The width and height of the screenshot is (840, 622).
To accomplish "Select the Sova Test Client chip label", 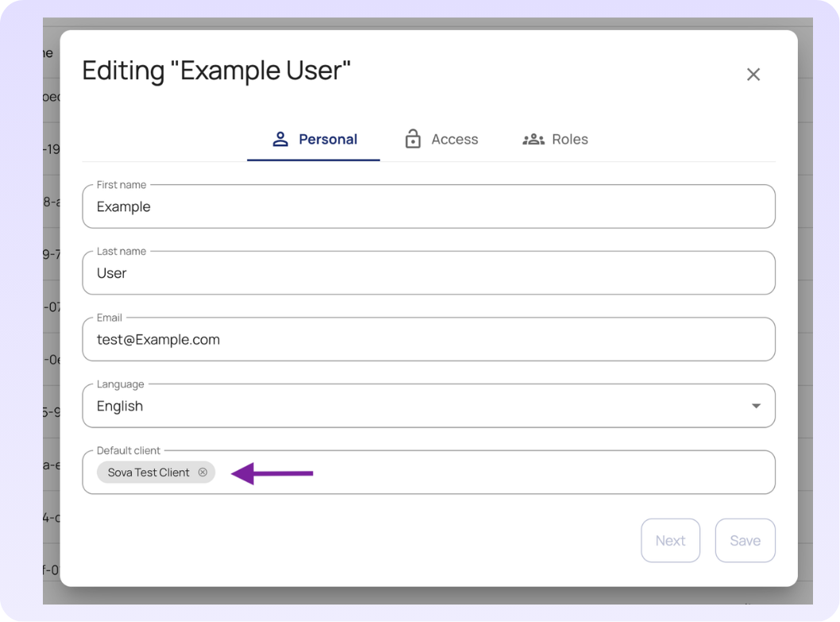I will (148, 473).
